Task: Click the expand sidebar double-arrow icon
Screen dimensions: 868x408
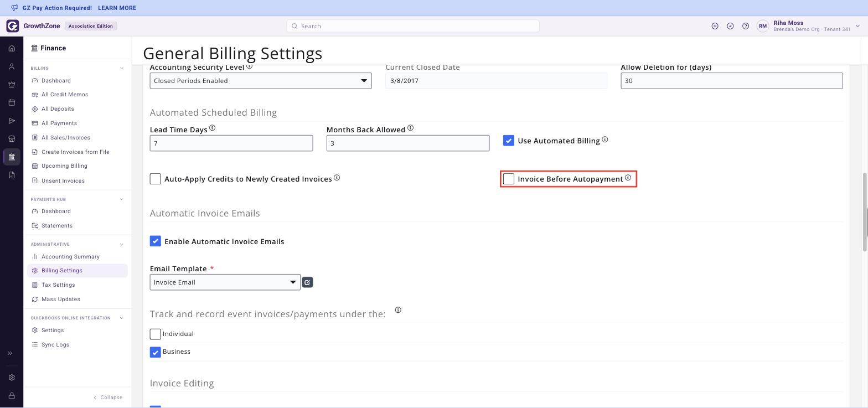Action: (x=10, y=353)
